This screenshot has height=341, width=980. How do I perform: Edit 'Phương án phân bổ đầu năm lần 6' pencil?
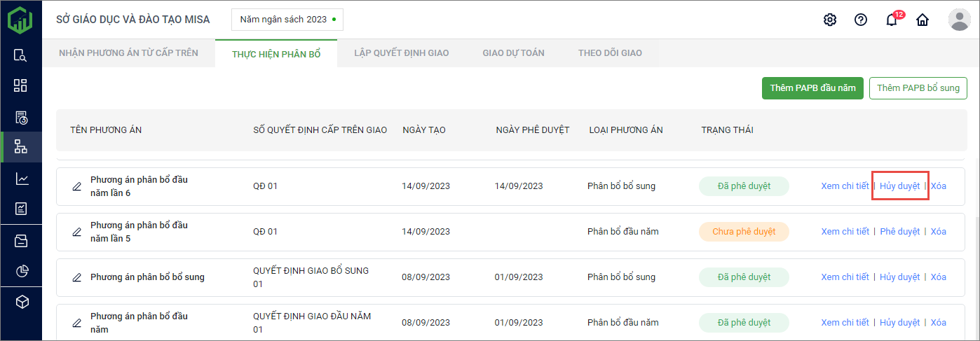(x=77, y=186)
